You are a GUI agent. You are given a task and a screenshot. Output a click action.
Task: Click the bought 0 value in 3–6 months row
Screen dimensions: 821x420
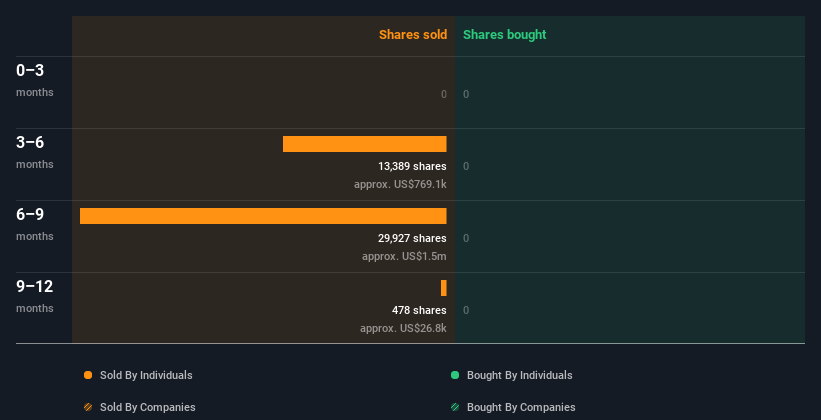pos(466,167)
